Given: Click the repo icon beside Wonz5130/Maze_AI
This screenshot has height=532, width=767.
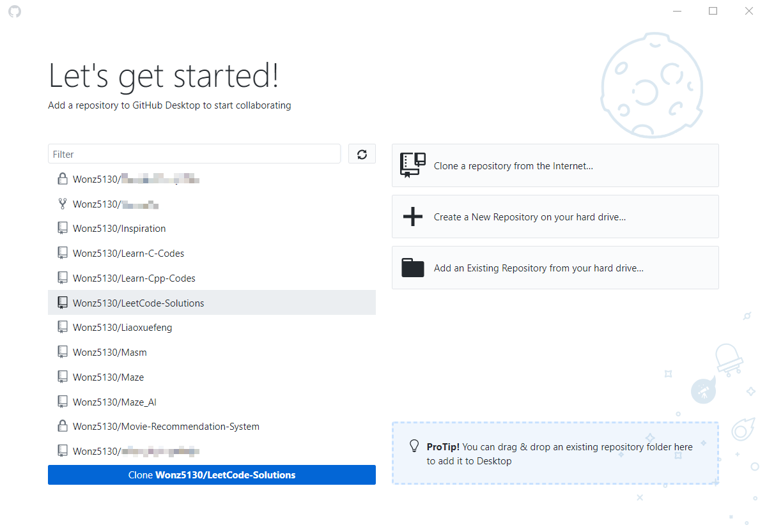Looking at the screenshot, I should click(x=63, y=402).
